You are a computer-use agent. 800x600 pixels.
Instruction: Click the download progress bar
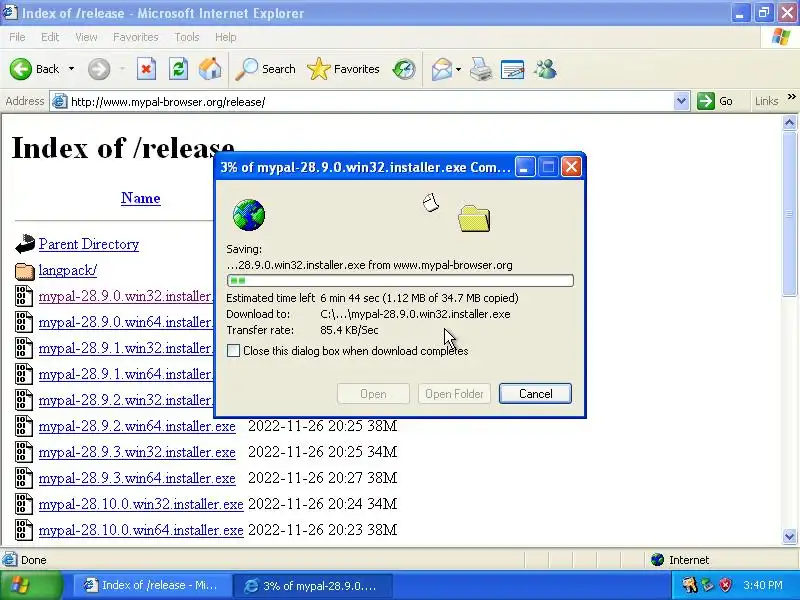401,280
